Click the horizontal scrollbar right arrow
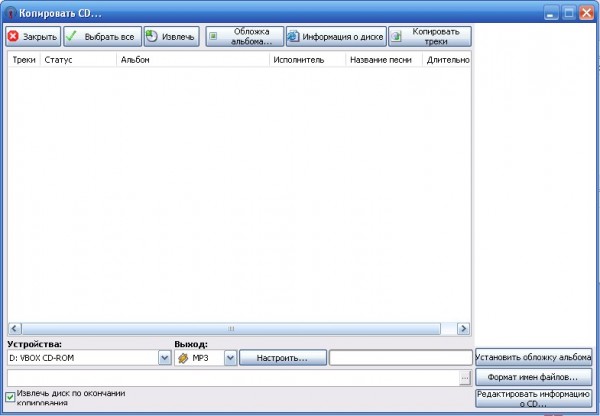Viewport: 600px width, 416px height. [x=463, y=329]
